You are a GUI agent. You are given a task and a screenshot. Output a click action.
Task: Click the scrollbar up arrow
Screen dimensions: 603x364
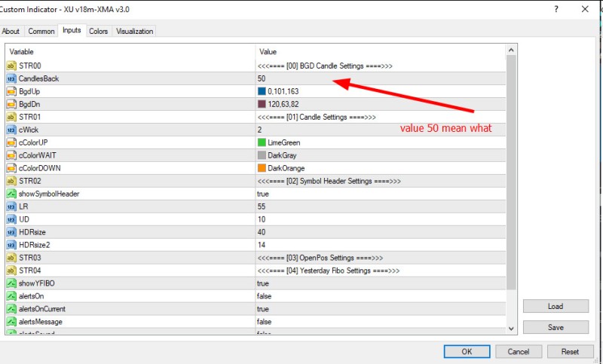coord(511,50)
